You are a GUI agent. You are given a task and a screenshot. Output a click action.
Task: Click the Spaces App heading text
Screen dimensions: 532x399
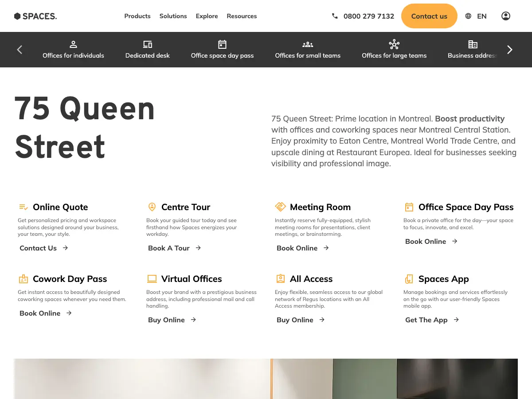(x=444, y=279)
